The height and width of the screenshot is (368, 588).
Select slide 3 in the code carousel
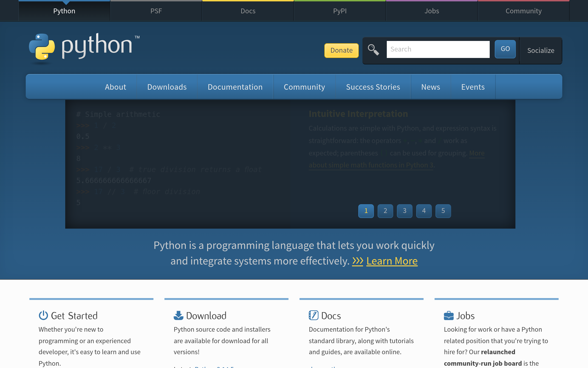tap(404, 211)
